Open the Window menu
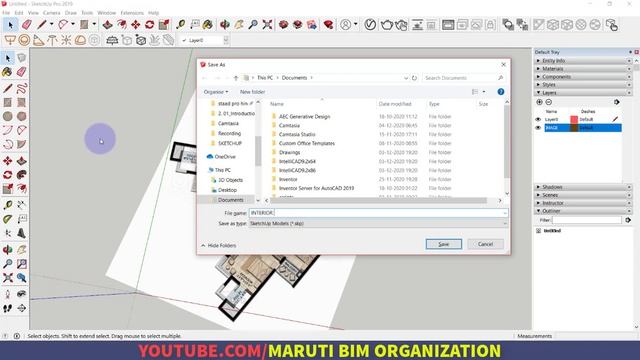This screenshot has width=640, height=360. 107,13
